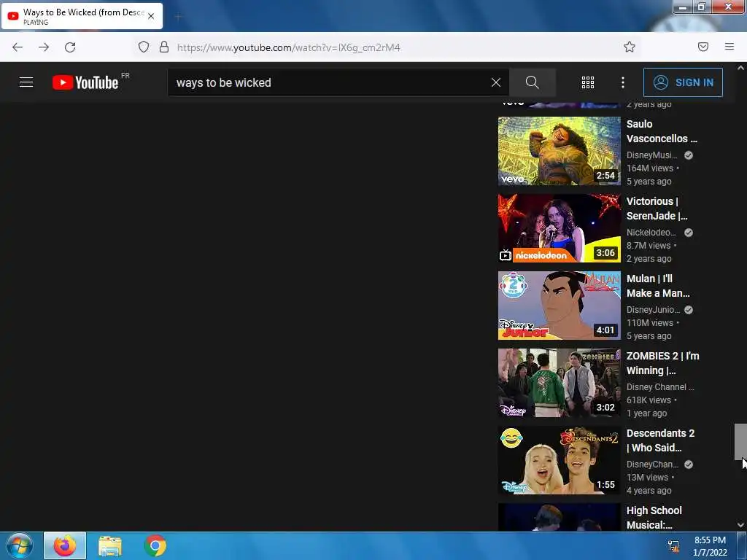Click the 13M views text

(x=648, y=477)
